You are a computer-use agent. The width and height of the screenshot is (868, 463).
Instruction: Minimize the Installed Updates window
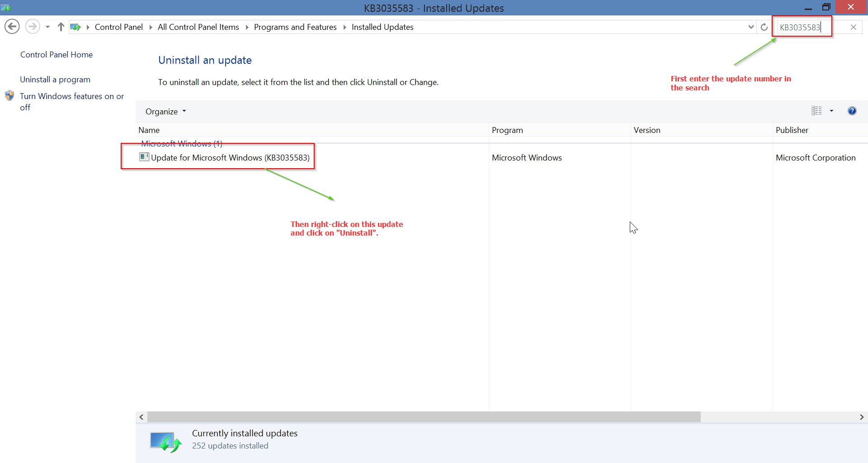(x=808, y=8)
